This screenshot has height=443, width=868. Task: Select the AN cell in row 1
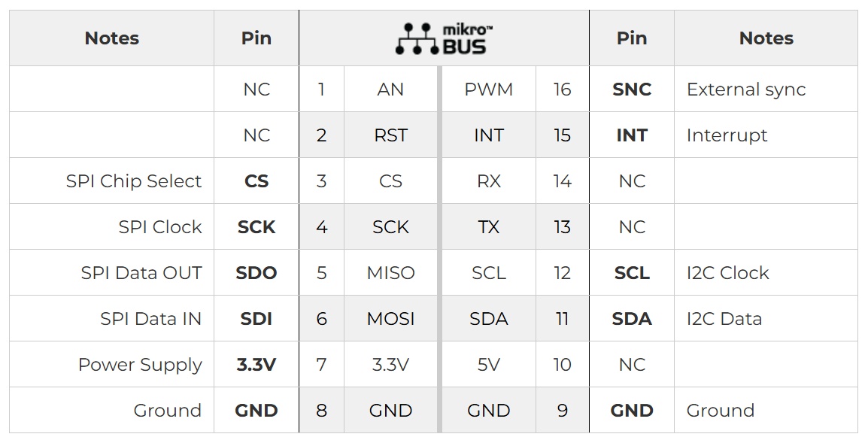(390, 90)
